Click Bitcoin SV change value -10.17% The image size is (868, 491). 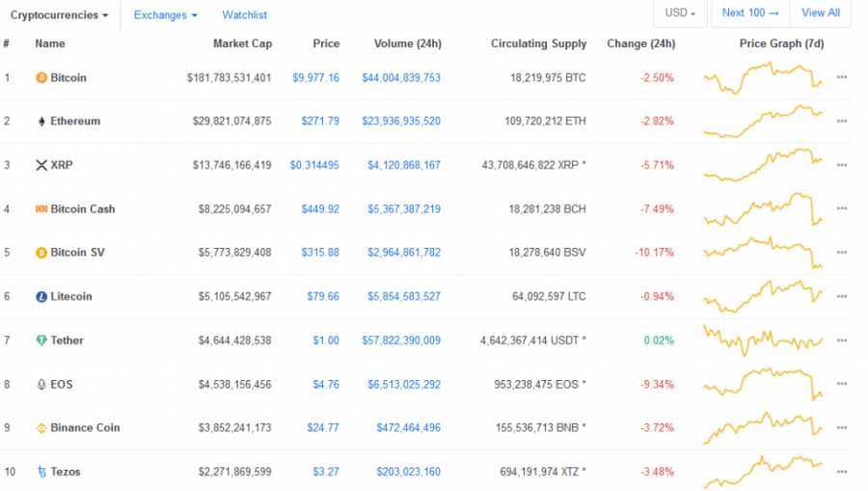[654, 253]
